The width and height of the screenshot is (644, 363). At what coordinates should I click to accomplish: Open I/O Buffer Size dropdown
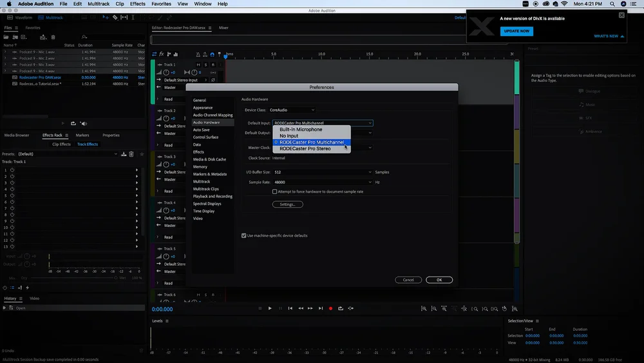pos(323,172)
